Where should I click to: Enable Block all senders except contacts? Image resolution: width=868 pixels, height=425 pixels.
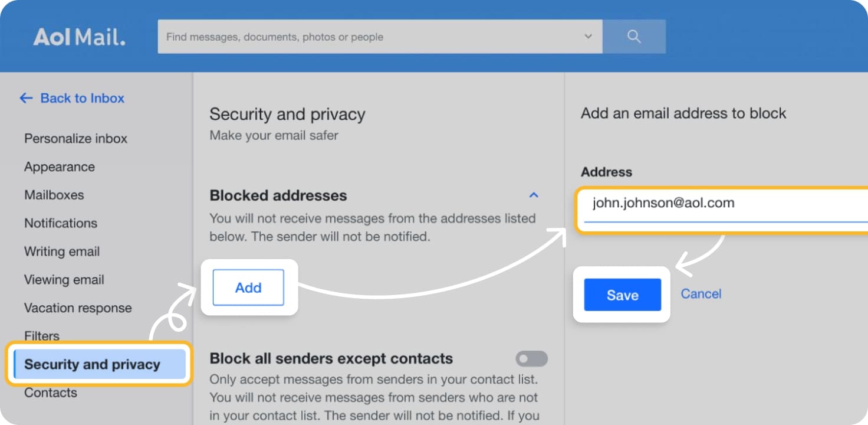click(530, 358)
